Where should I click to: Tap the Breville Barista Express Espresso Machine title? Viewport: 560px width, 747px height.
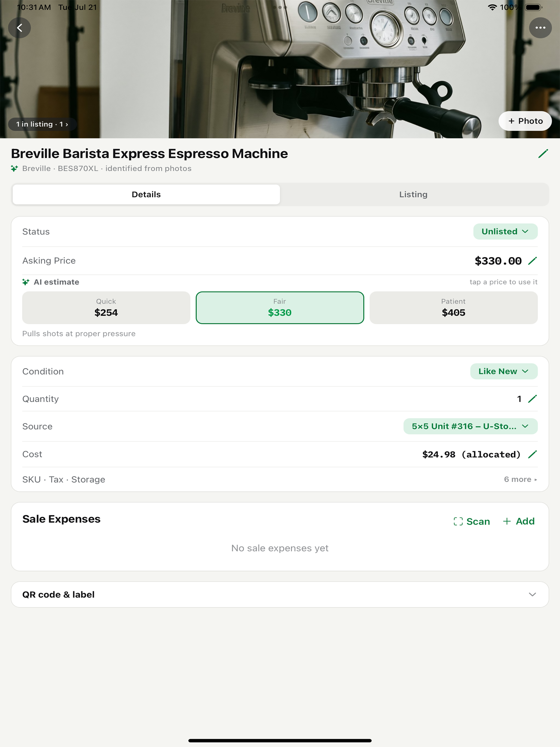click(x=149, y=154)
